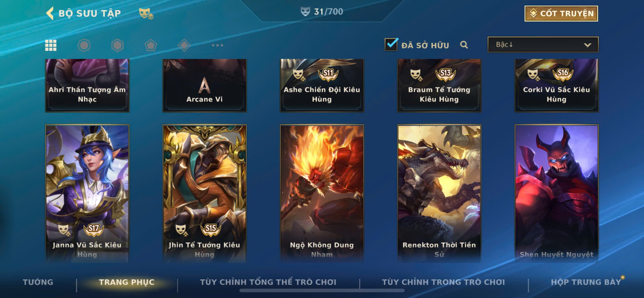Select the grid all-skins filter icon

pyautogui.click(x=51, y=45)
